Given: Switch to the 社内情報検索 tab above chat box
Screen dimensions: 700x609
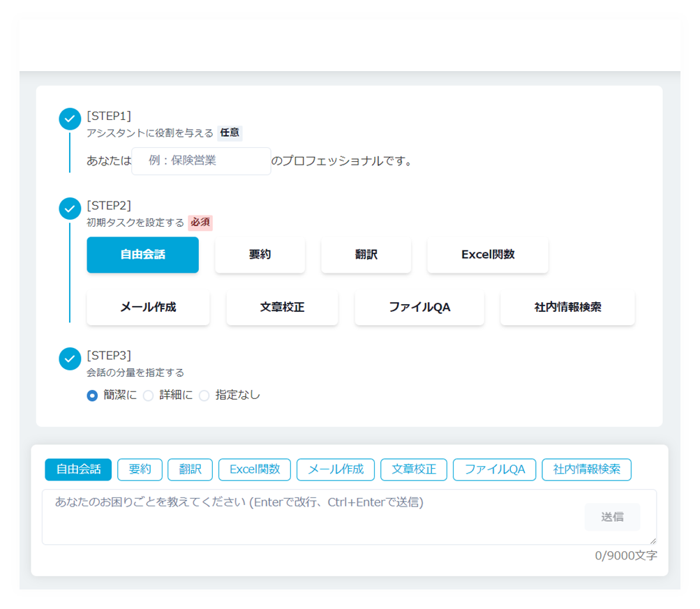Looking at the screenshot, I should click(x=587, y=469).
